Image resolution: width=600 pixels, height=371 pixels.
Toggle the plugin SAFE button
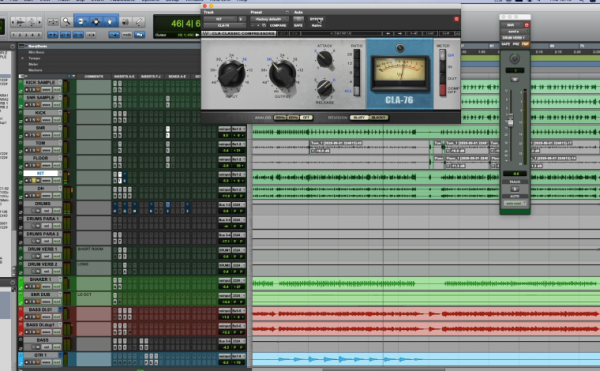pos(298,25)
